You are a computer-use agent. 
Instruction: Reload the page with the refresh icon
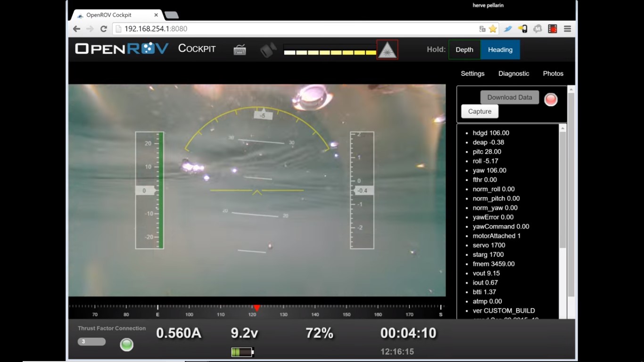103,29
